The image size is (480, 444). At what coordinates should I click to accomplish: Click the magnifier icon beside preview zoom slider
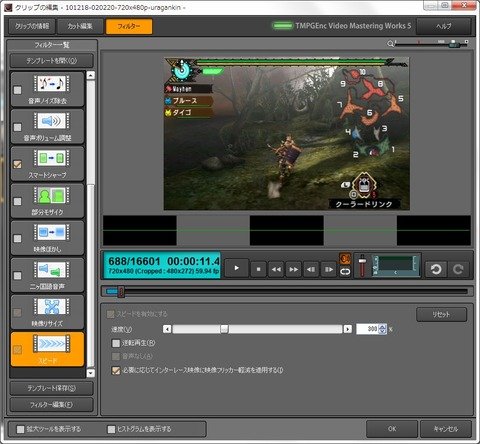pyautogui.click(x=390, y=43)
